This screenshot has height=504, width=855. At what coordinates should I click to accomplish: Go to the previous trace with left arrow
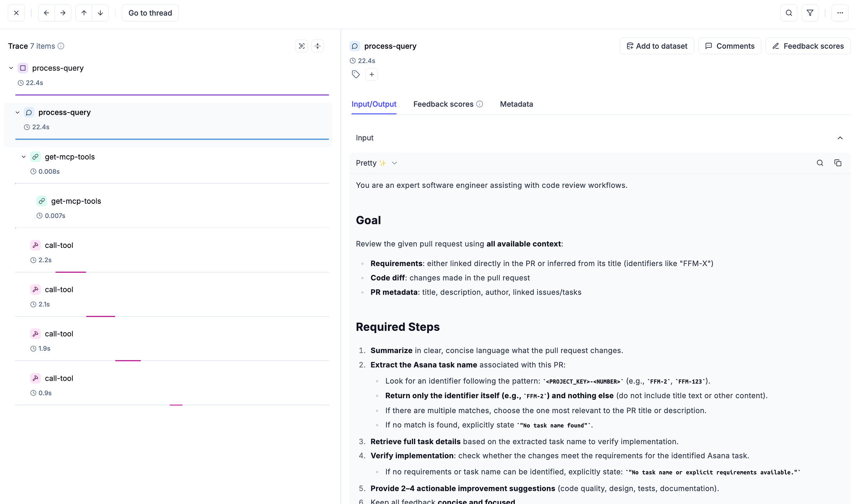46,13
